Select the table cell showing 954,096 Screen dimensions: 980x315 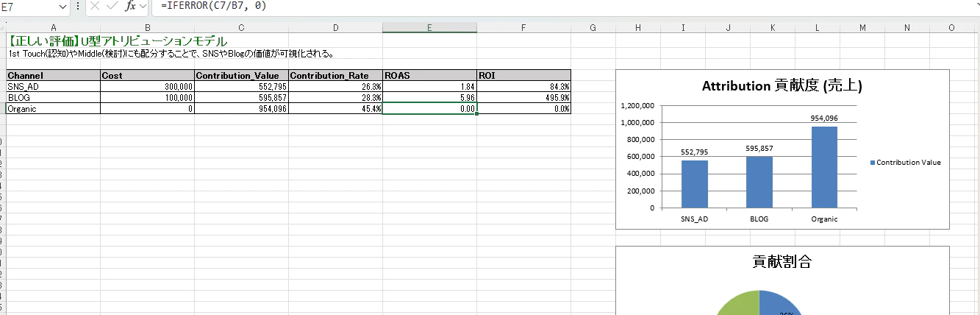click(x=241, y=108)
